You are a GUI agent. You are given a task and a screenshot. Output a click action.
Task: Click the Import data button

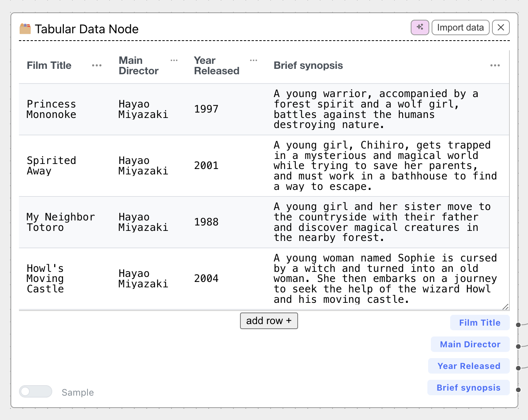pos(460,27)
